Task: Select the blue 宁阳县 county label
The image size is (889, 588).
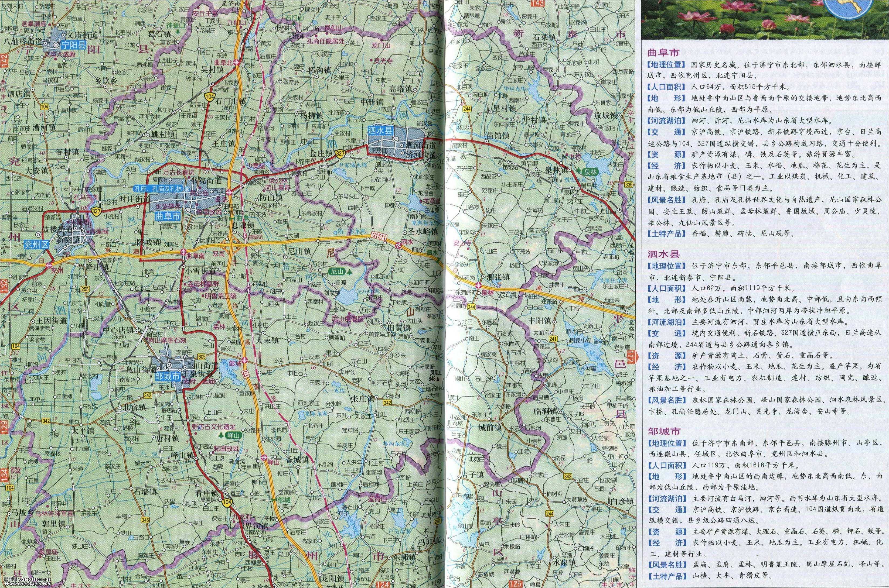Action: [74, 45]
